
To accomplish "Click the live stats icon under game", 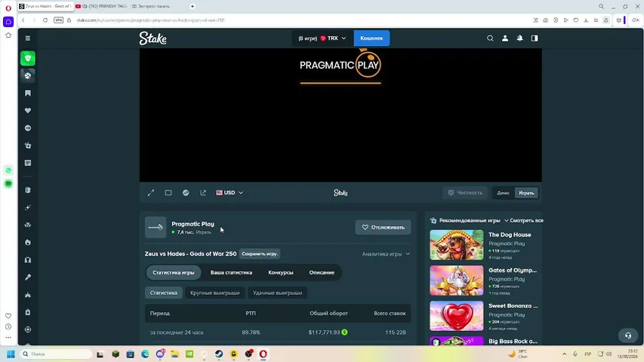I will click(x=186, y=192).
